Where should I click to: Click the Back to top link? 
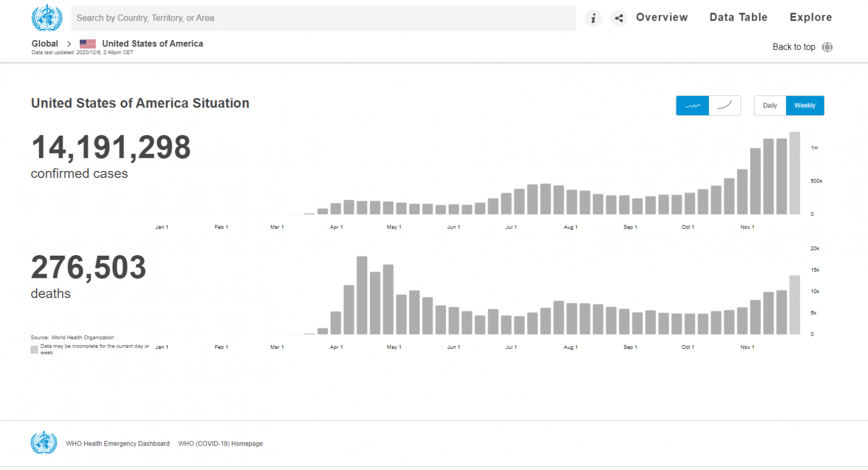794,47
